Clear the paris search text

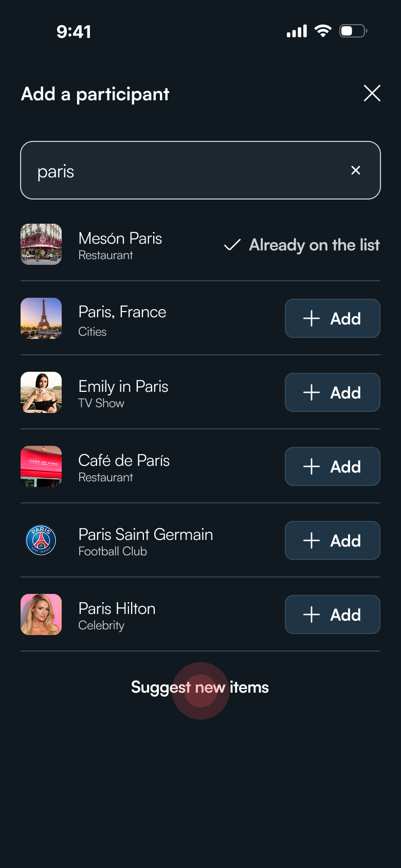coord(355,170)
